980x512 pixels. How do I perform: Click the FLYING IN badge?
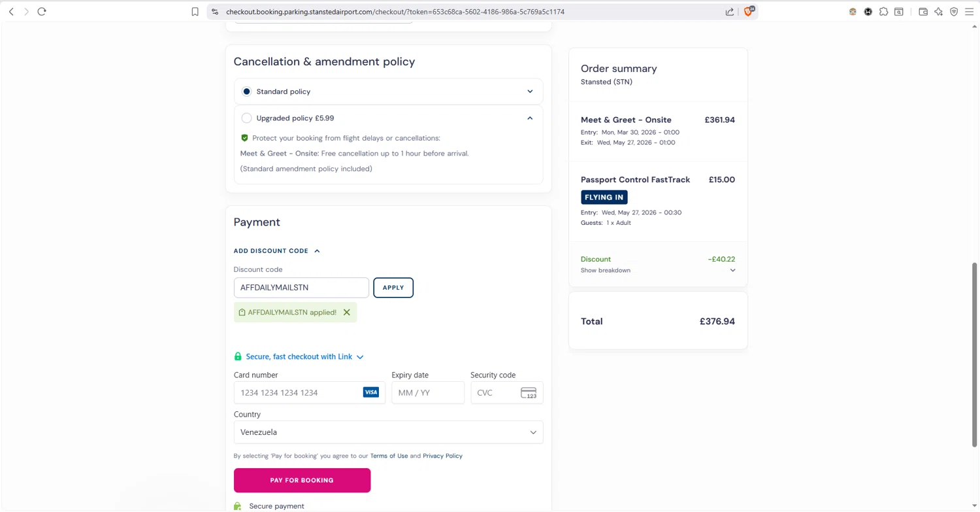[x=604, y=197]
